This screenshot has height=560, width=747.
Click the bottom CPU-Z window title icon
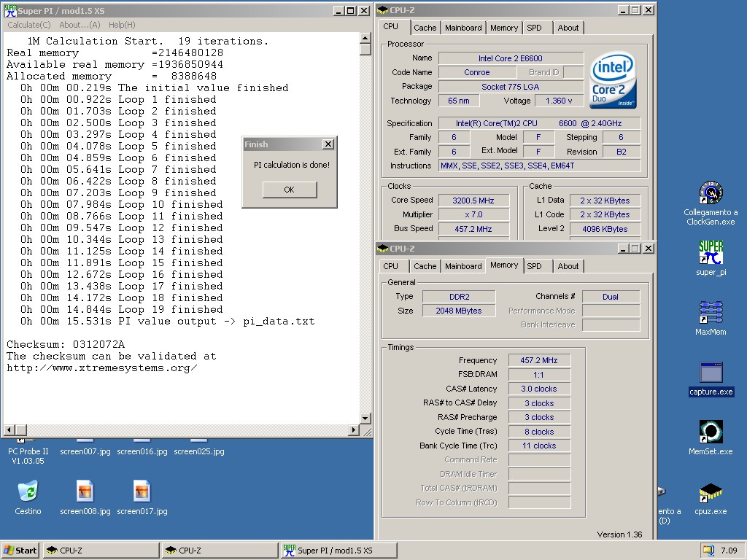[x=383, y=249]
